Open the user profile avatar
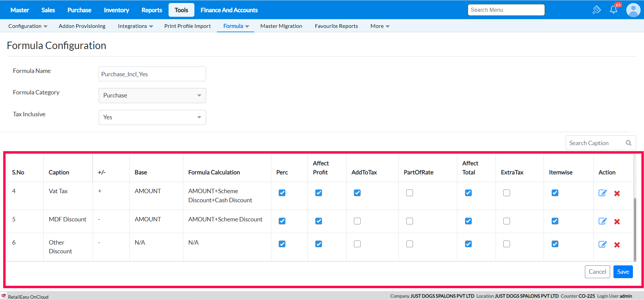Image resolution: width=644 pixels, height=300 pixels. pyautogui.click(x=633, y=10)
